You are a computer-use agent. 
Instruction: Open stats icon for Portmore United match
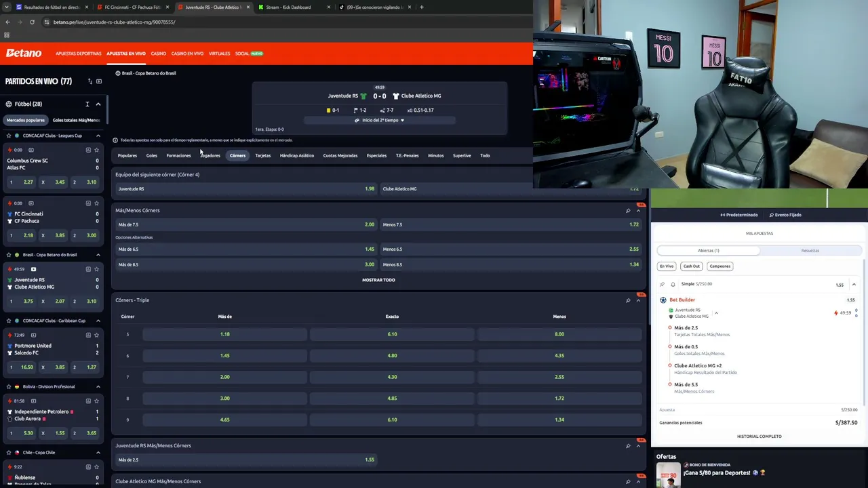click(x=88, y=335)
